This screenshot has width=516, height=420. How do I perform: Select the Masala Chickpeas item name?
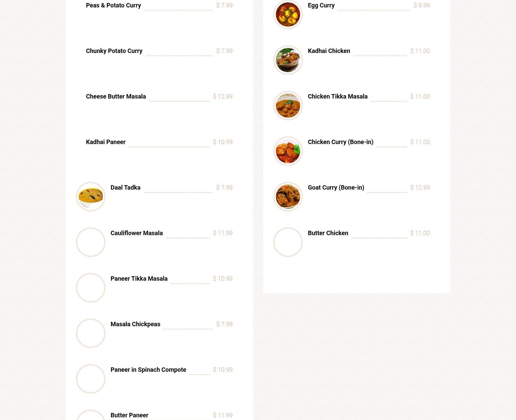135,324
